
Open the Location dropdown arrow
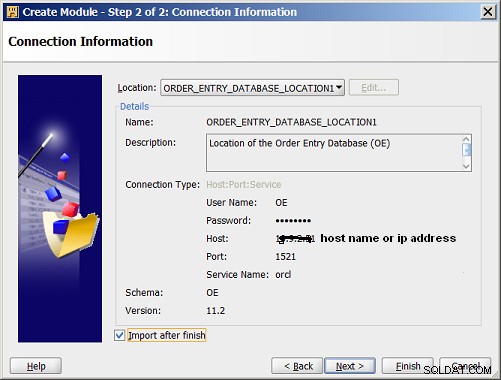point(339,88)
